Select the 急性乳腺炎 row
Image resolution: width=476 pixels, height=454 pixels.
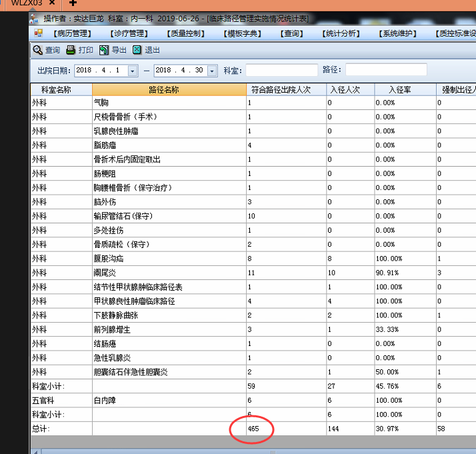tap(253, 358)
